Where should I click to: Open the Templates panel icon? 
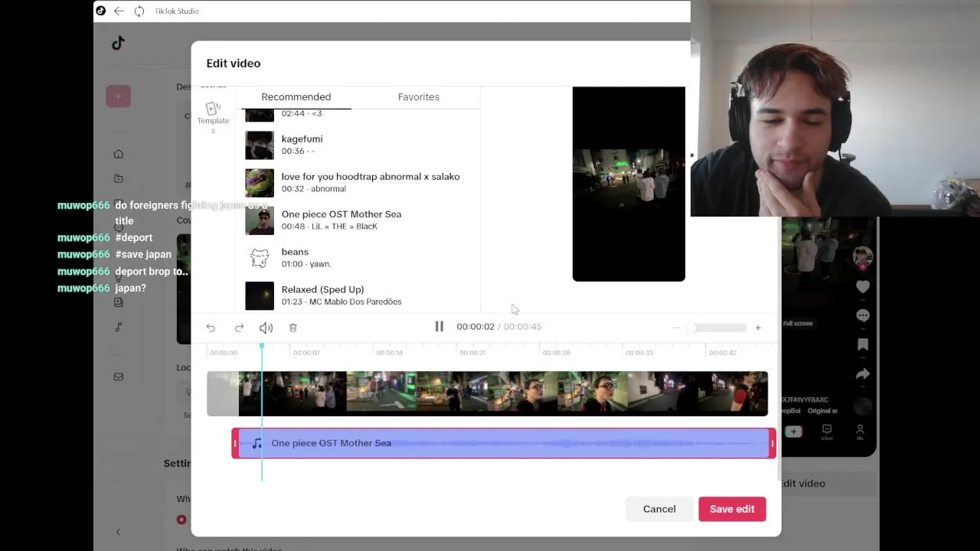[213, 116]
